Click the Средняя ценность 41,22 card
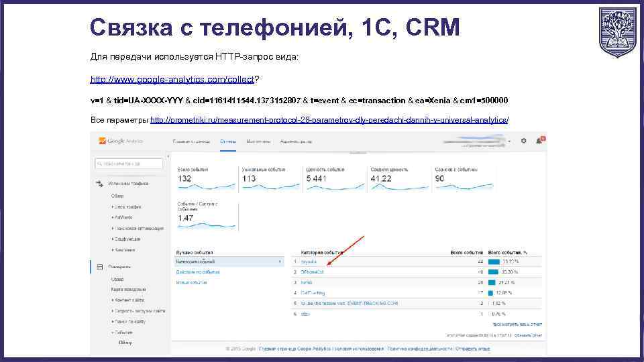 click(399, 178)
